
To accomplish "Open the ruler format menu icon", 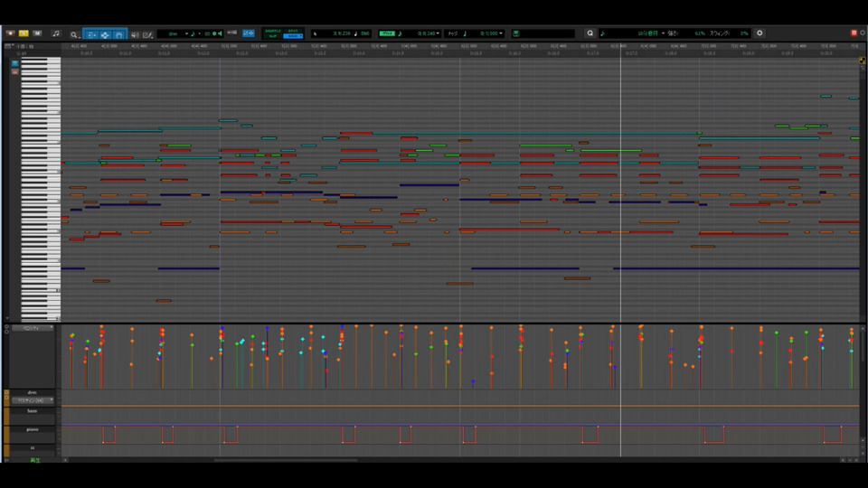I will [8, 46].
